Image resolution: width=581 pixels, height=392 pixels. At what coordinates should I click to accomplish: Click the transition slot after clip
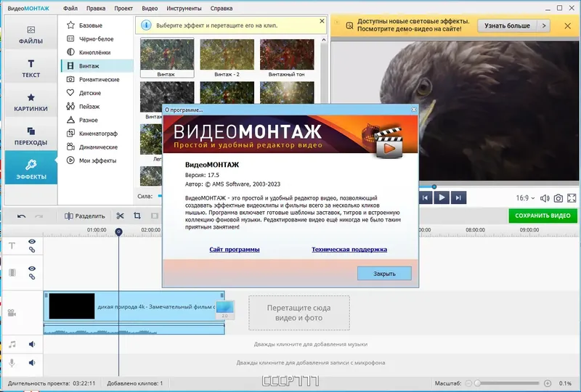click(225, 310)
